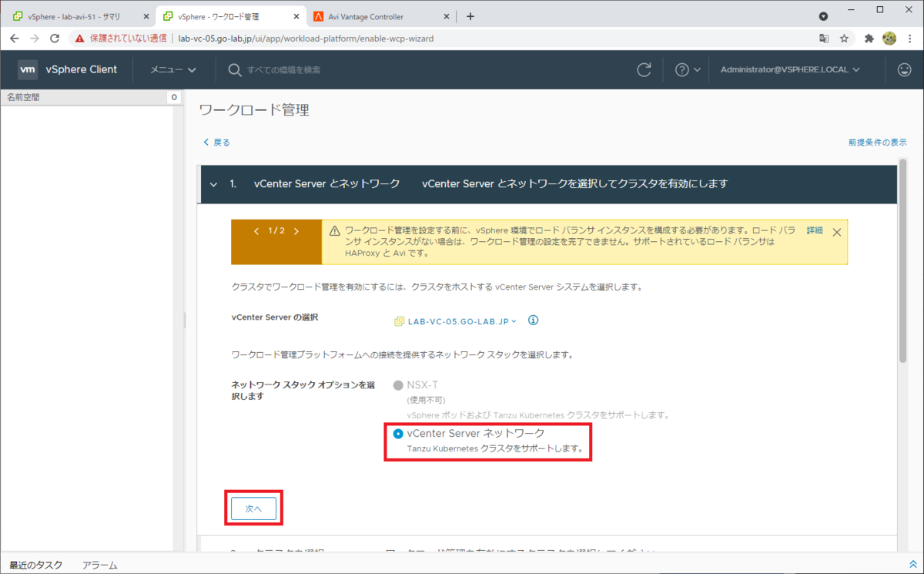Toggle the bookmark star in the address bar
Image resolution: width=924 pixels, height=574 pixels.
(x=845, y=37)
